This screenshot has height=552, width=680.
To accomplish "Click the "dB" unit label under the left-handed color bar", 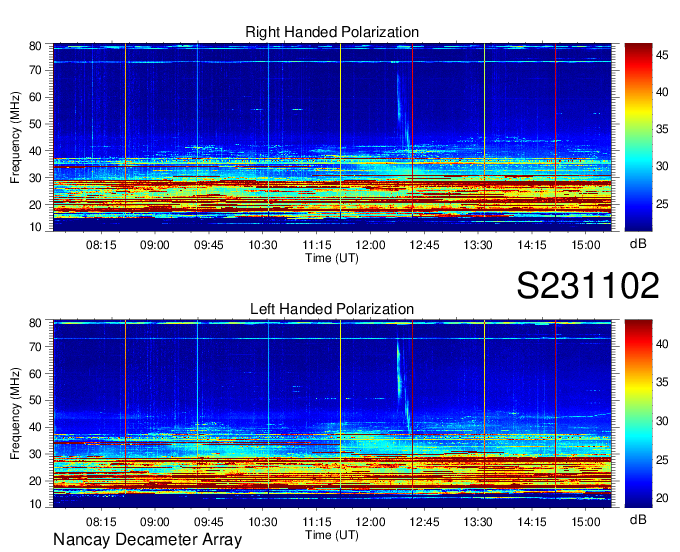I will point(638,519).
